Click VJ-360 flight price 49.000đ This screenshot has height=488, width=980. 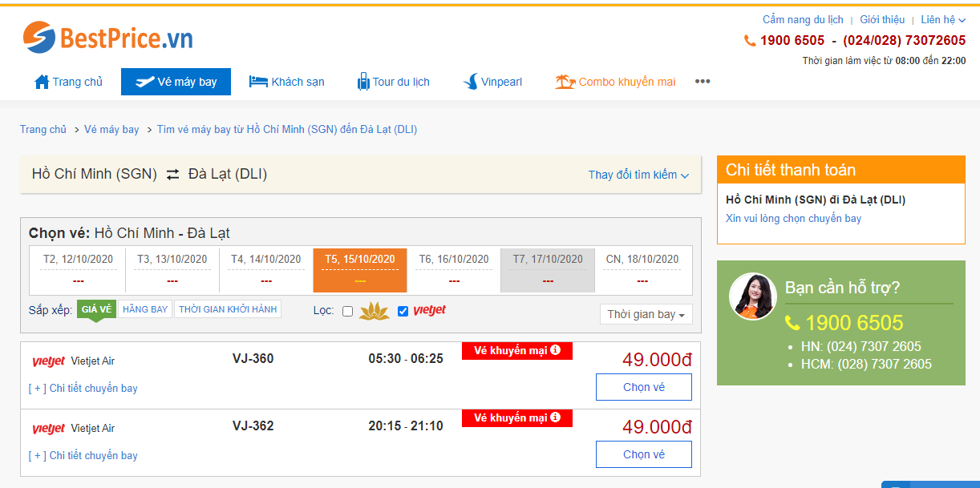click(657, 361)
